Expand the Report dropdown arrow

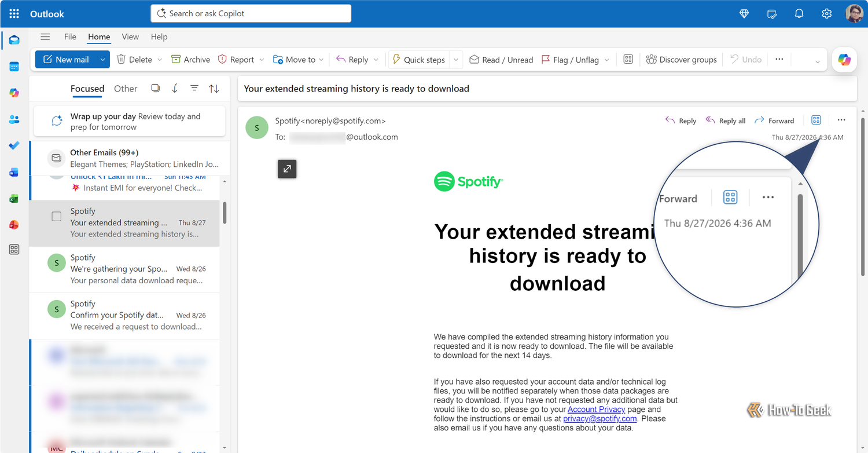[261, 59]
